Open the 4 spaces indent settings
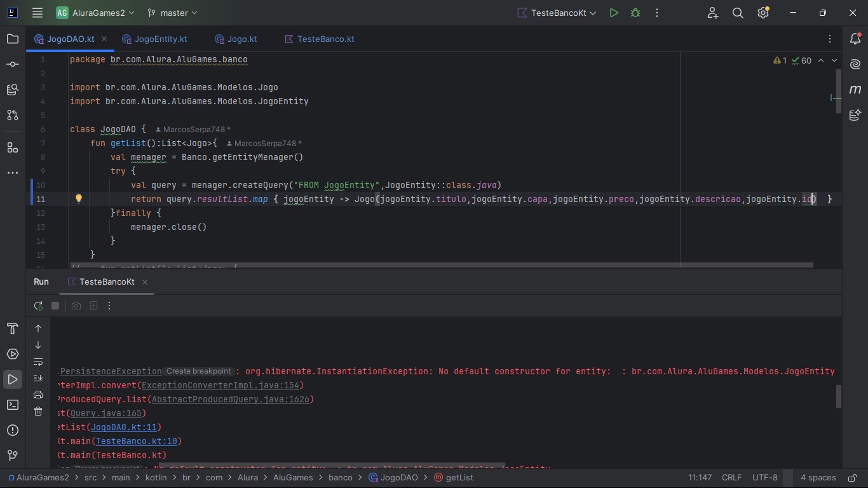 [818, 478]
